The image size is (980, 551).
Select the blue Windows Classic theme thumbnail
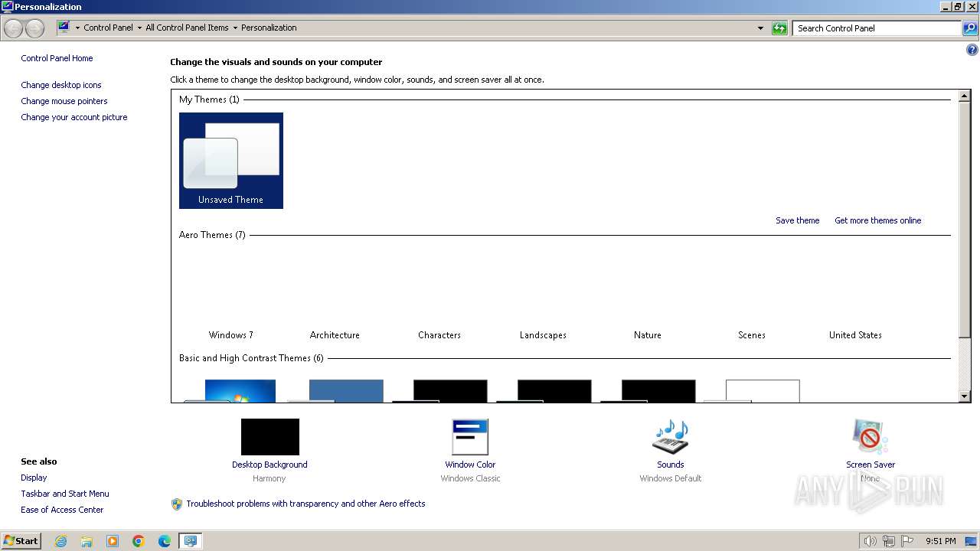(335, 390)
